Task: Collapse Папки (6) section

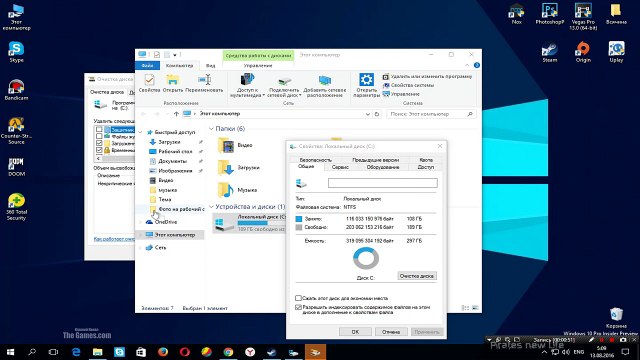Action: [x=211, y=129]
